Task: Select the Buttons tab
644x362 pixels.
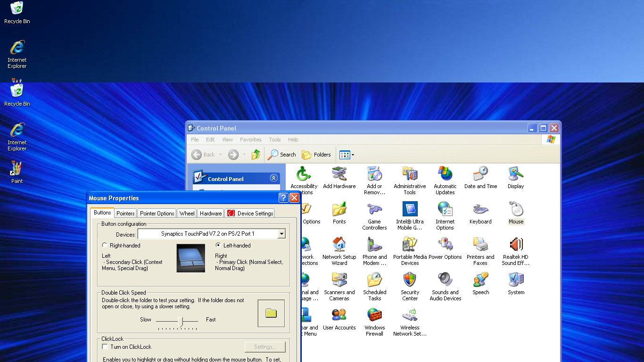Action: (102, 213)
